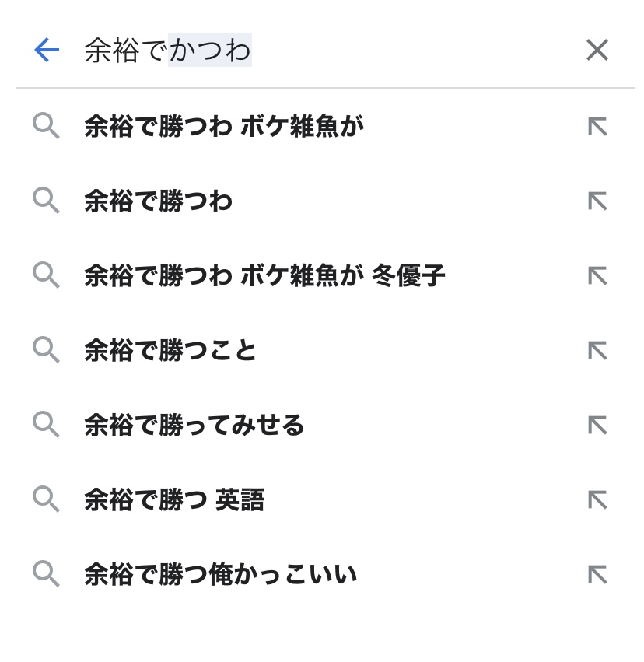
Task: Search for suggestion 余裕で勝つ 英語
Action: tap(174, 499)
